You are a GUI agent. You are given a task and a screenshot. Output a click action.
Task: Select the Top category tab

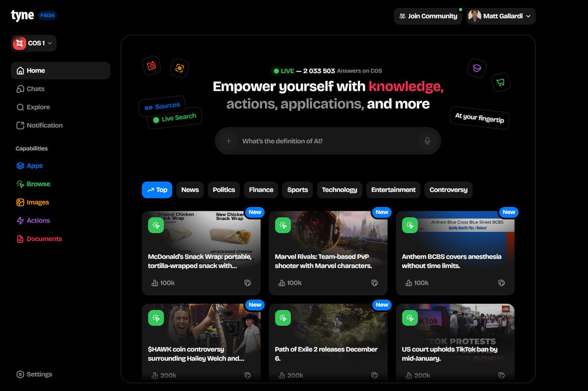tap(157, 190)
